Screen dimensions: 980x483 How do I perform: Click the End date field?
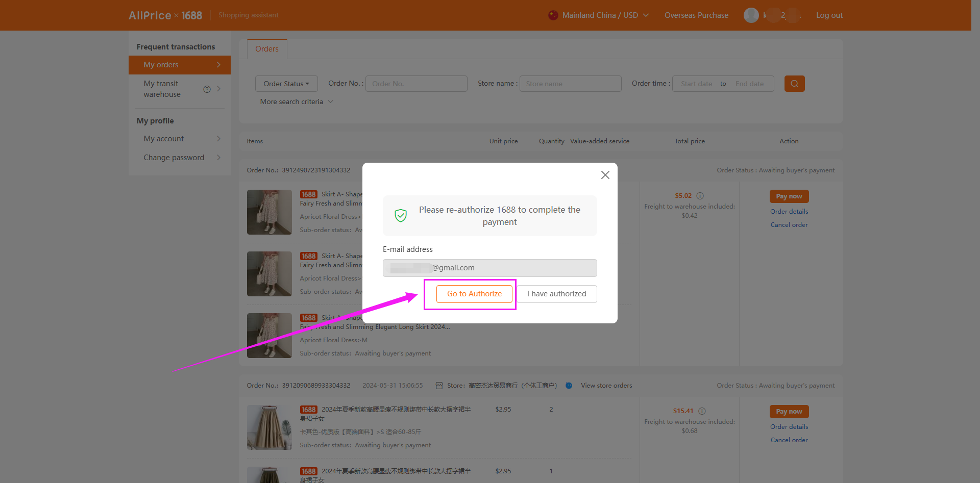[x=749, y=84]
